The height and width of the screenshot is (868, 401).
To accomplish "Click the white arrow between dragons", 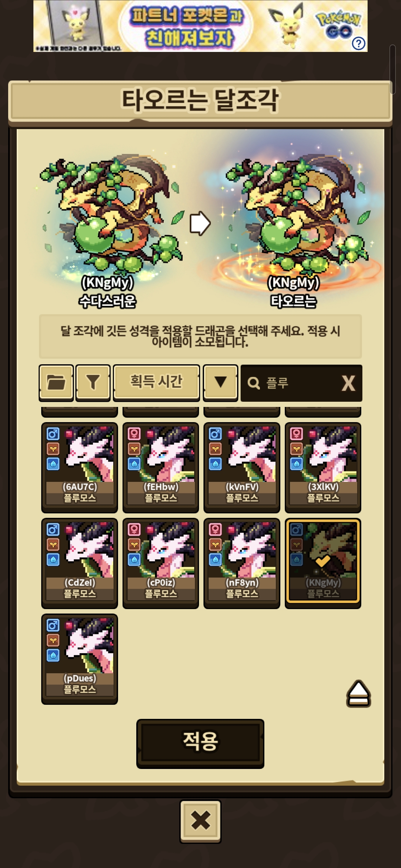I will tap(200, 223).
